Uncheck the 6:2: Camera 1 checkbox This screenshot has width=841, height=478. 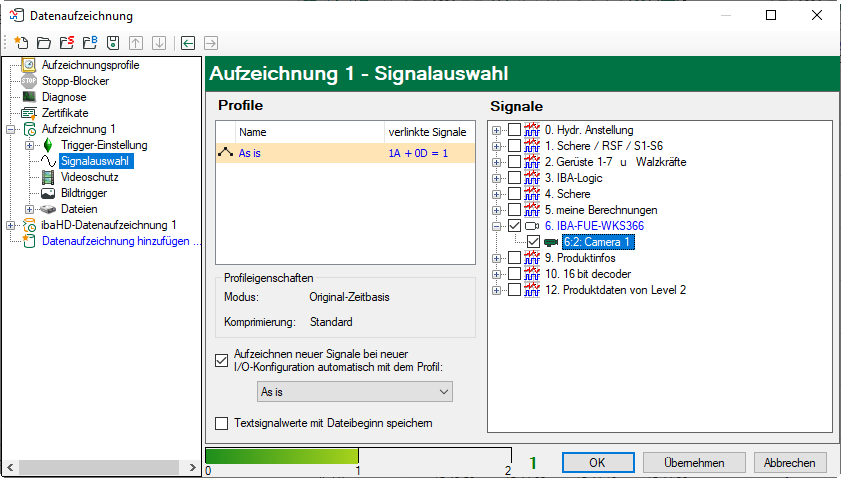pyautogui.click(x=533, y=242)
